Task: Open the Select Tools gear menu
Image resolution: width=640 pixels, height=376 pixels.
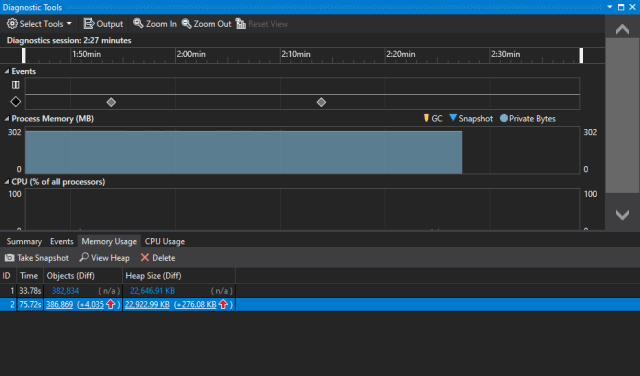Action: coord(40,24)
